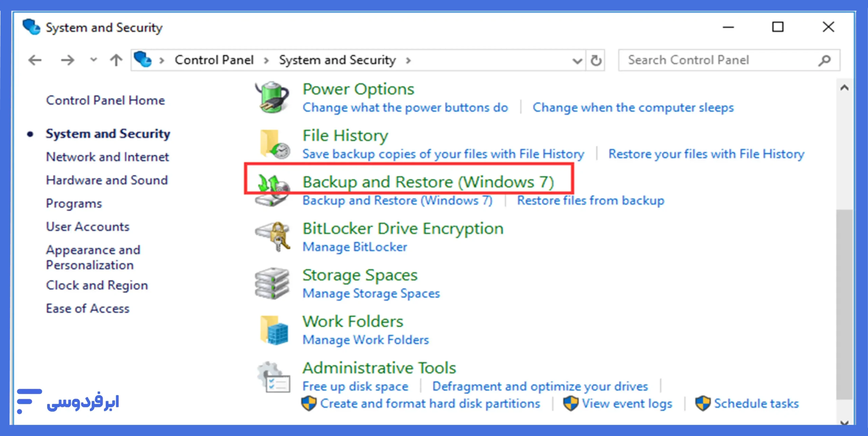The height and width of the screenshot is (436, 868).
Task: Click the System and Security window title icon
Action: point(31,27)
